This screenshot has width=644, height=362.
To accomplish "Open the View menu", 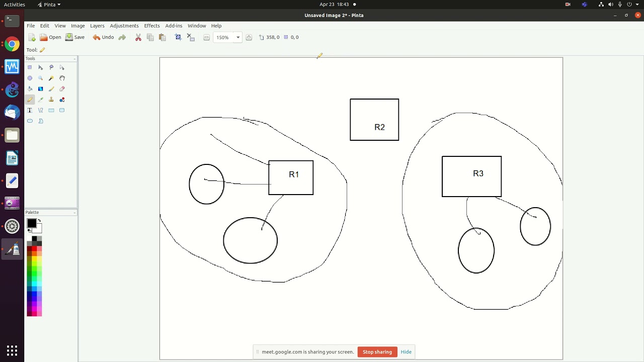I will (x=60, y=26).
